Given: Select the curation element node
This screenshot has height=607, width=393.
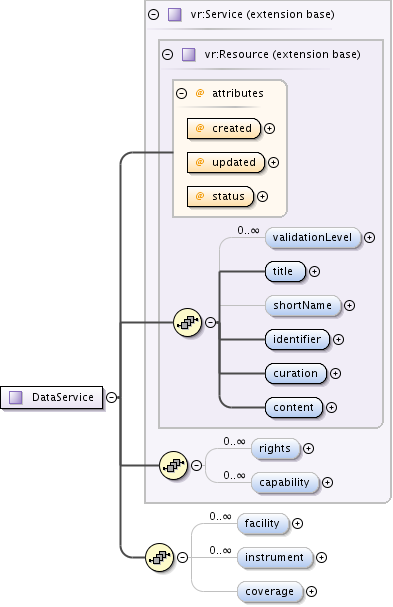Looking at the screenshot, I should point(296,374).
